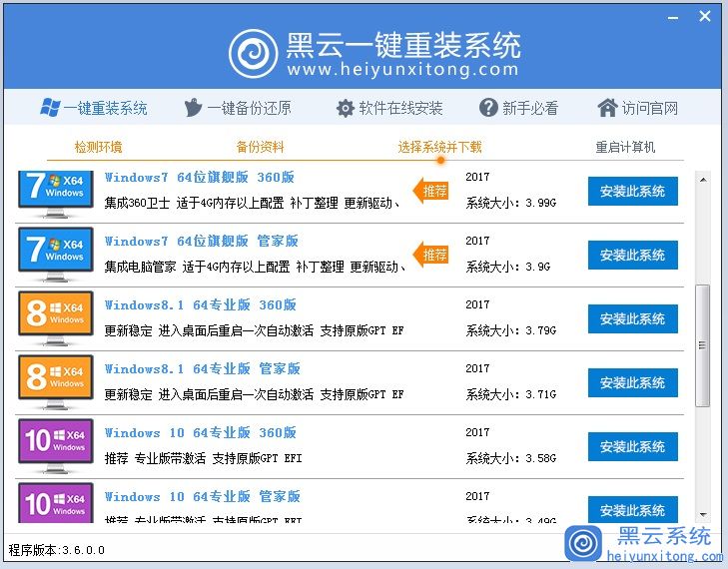
Task: Click the house icon for 访问官网
Action: pyautogui.click(x=607, y=108)
